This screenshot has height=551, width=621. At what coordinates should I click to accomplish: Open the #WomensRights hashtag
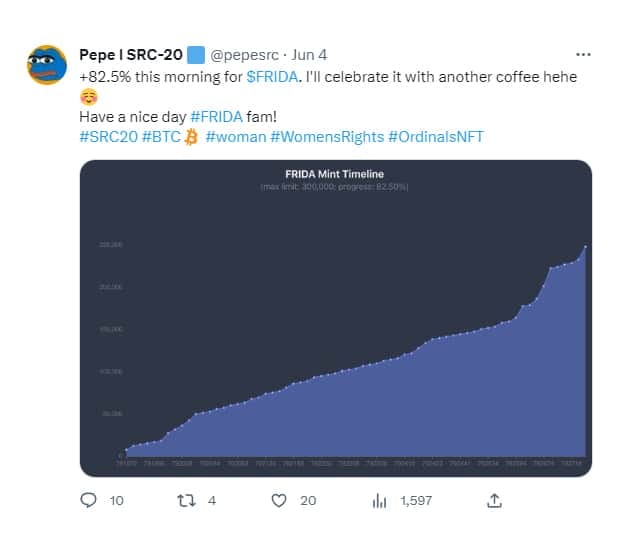(x=326, y=136)
